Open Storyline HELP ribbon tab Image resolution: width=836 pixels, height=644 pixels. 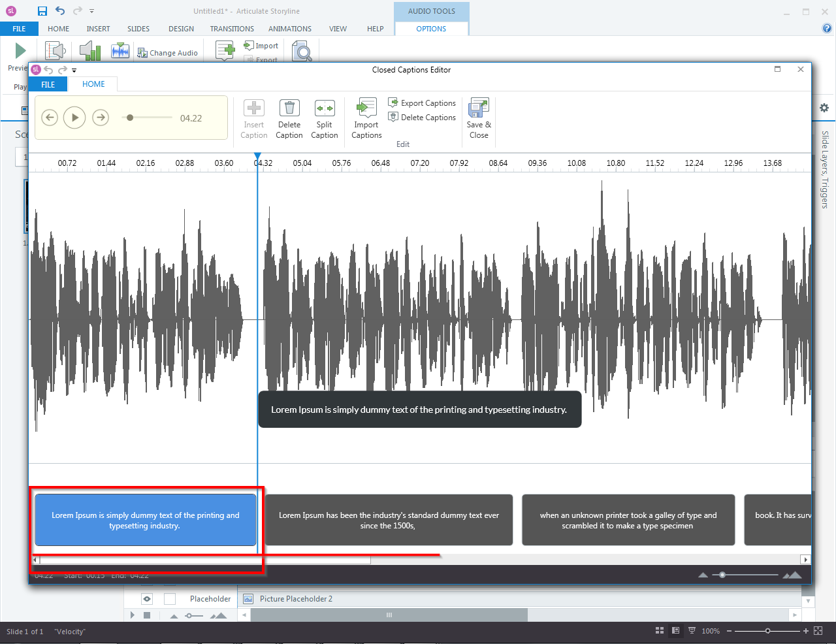[x=376, y=29]
